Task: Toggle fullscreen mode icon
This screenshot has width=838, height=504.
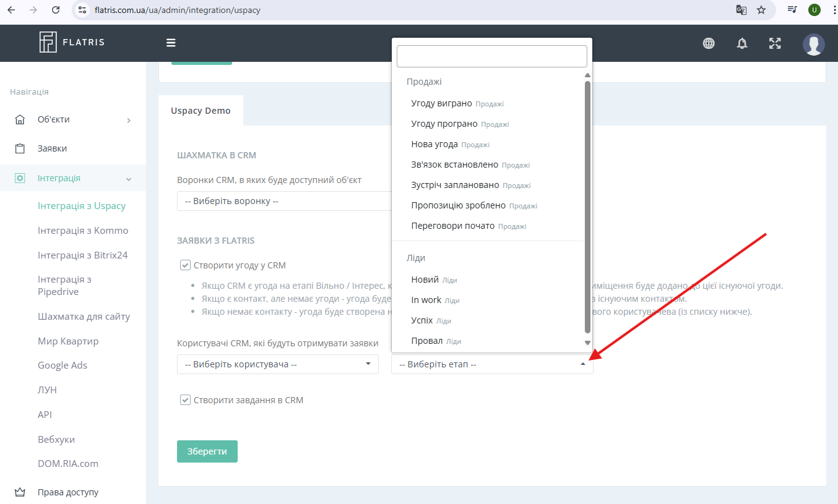Action: click(x=775, y=43)
